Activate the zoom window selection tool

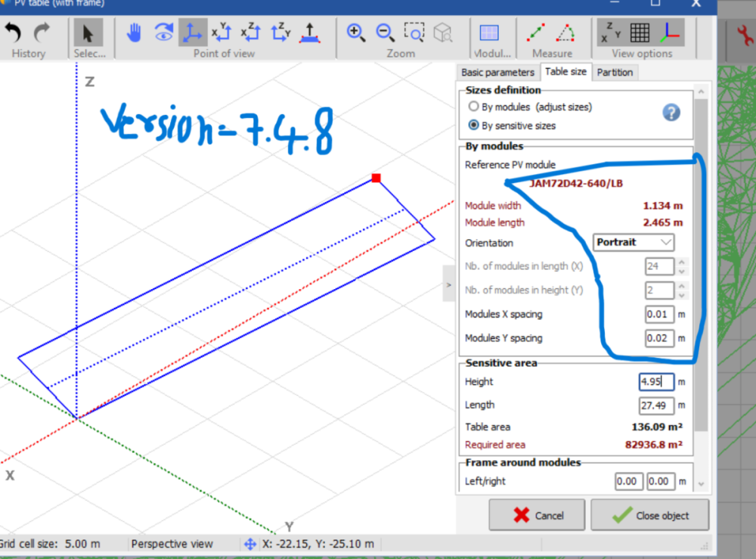(x=414, y=32)
